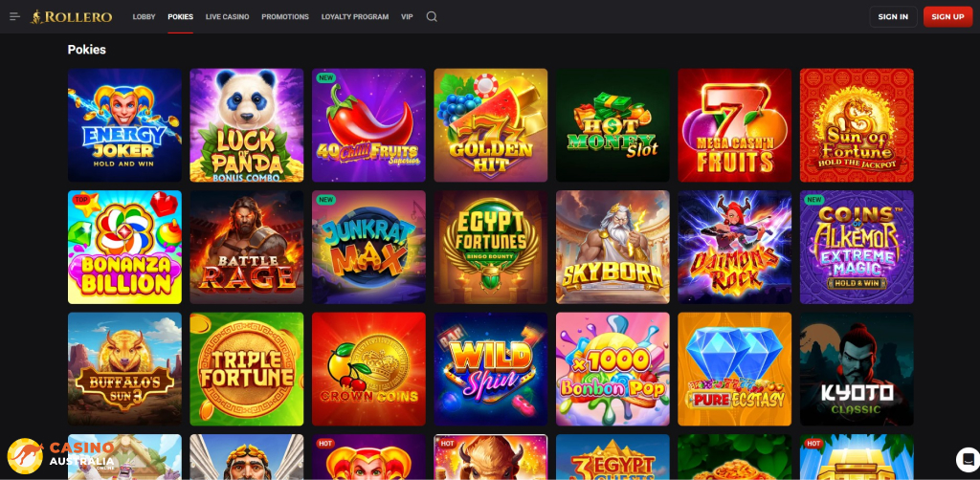Play Sun of Fortune game
Image resolution: width=980 pixels, height=480 pixels.
[x=857, y=125]
